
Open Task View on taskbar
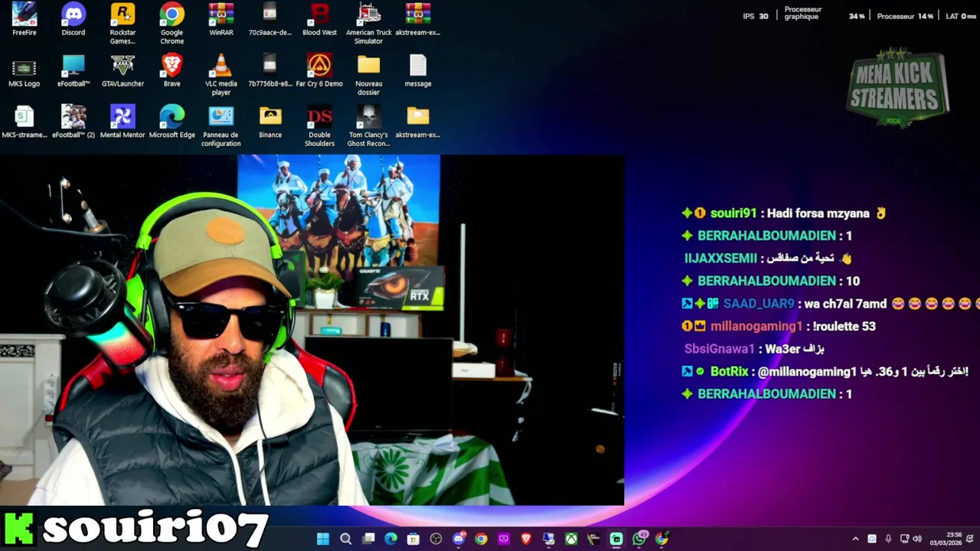(368, 539)
